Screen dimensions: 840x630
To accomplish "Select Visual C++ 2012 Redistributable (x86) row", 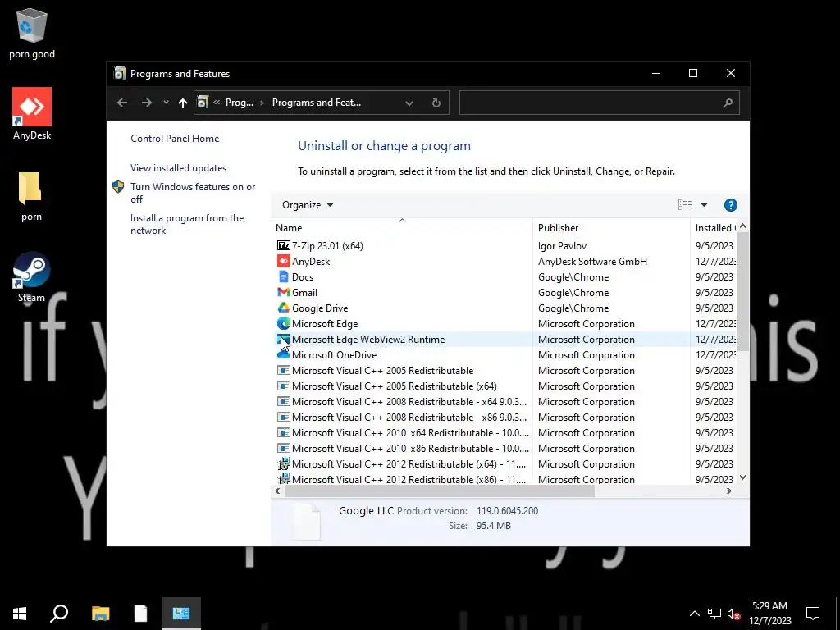I will pyautogui.click(x=505, y=479).
